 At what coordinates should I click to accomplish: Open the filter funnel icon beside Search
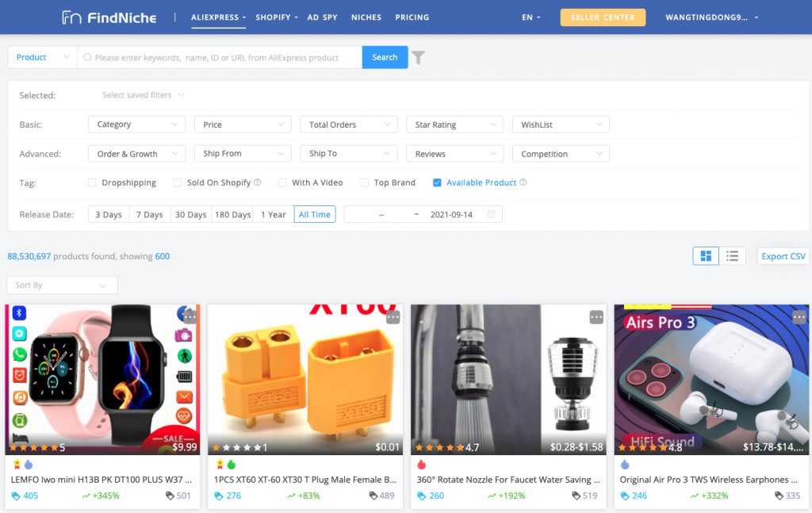(x=419, y=57)
